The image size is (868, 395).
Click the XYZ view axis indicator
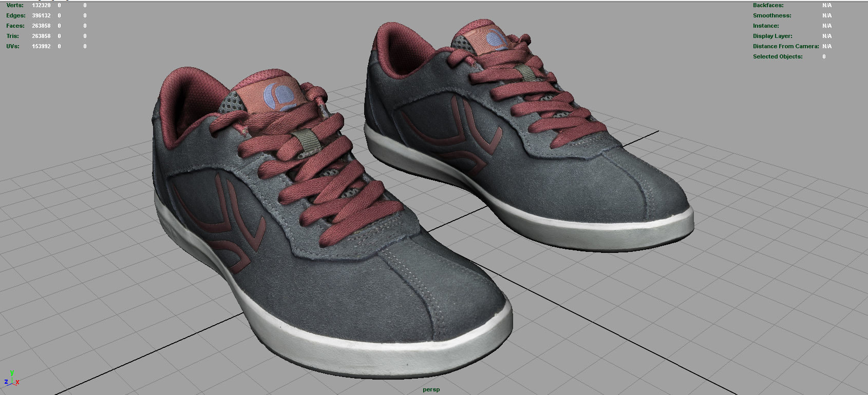12,379
